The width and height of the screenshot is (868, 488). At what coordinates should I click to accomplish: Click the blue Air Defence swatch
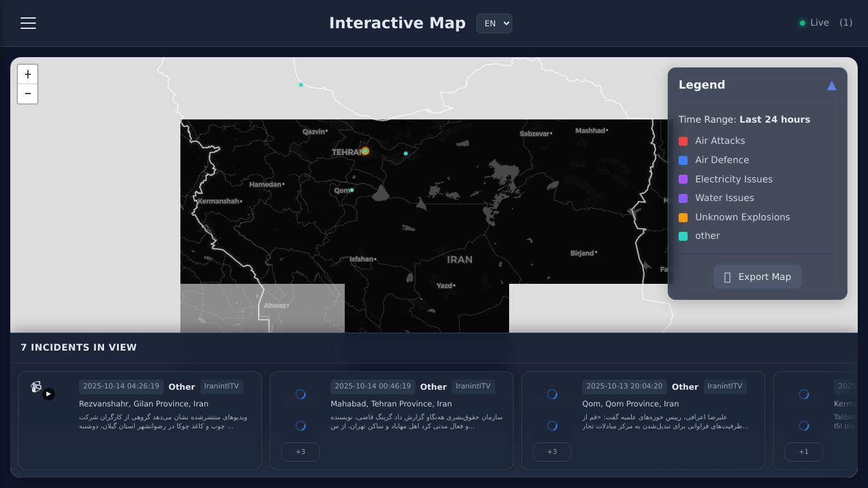click(683, 161)
